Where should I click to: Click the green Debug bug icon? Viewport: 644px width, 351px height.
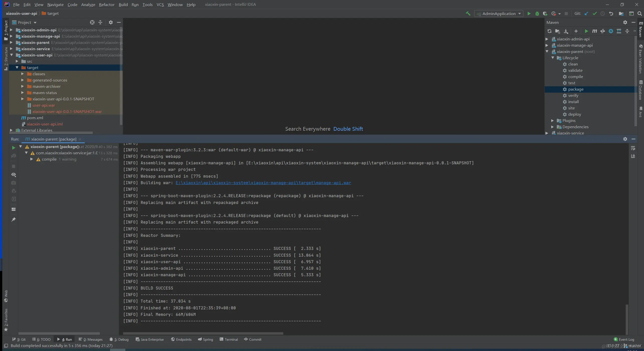coord(537,14)
